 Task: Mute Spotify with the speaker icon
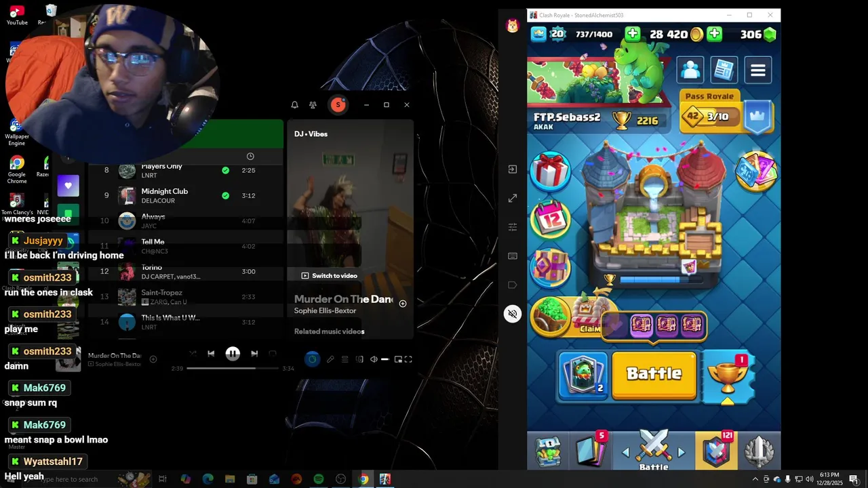click(373, 359)
